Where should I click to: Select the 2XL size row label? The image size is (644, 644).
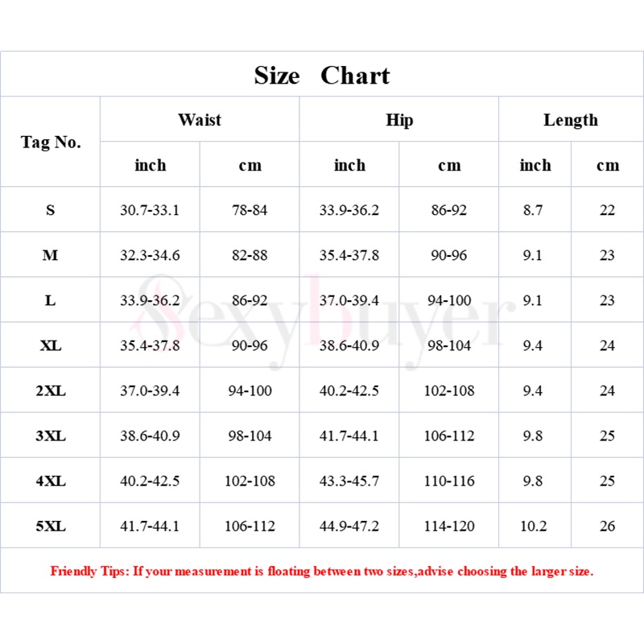click(51, 390)
